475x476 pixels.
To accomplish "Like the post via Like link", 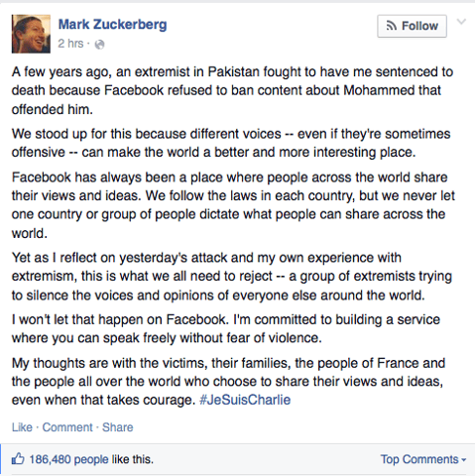I will point(22,427).
